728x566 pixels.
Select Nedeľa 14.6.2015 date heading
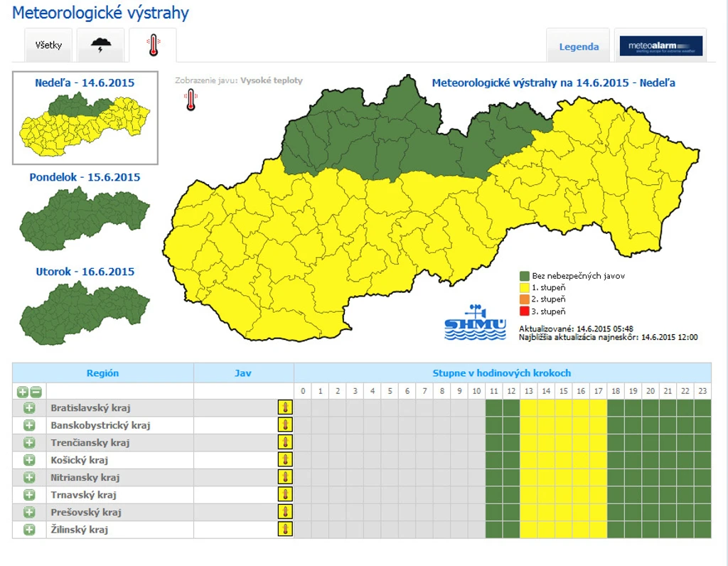click(x=85, y=83)
